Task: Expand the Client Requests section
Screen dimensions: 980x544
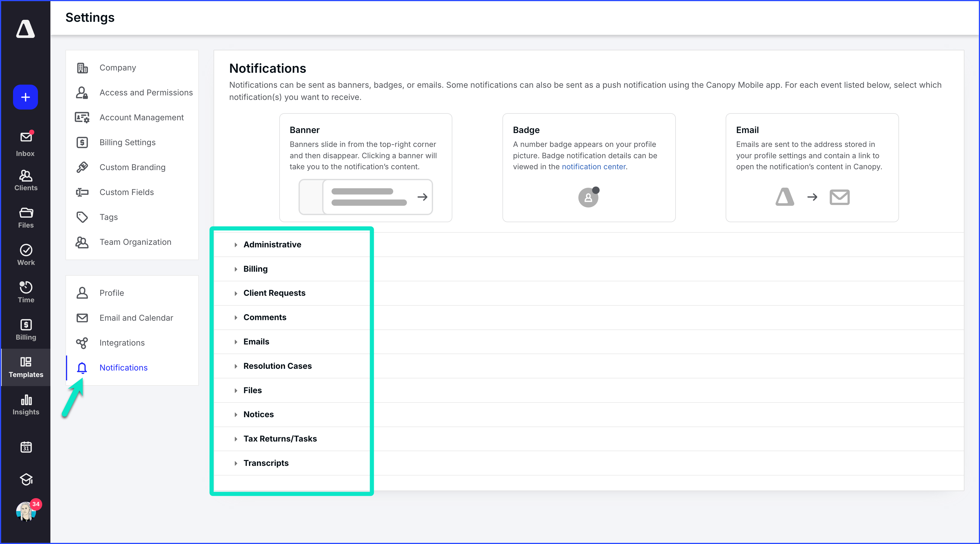Action: click(x=274, y=293)
